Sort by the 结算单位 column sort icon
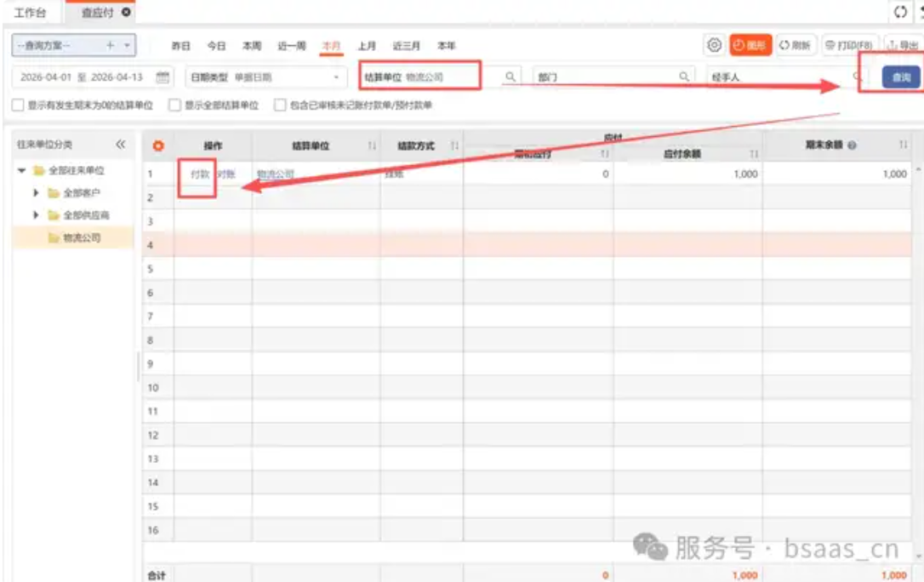This screenshot has width=924, height=582. tap(372, 145)
